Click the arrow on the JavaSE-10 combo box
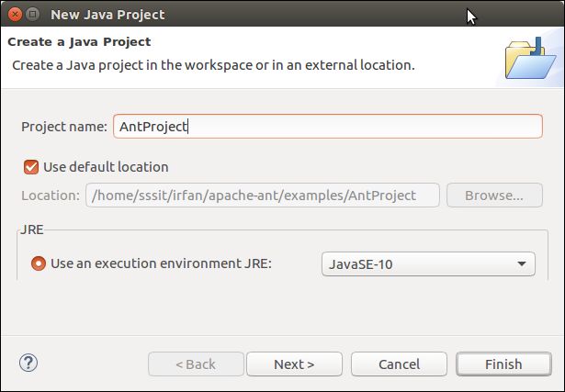This screenshot has width=565, height=392. click(x=522, y=263)
